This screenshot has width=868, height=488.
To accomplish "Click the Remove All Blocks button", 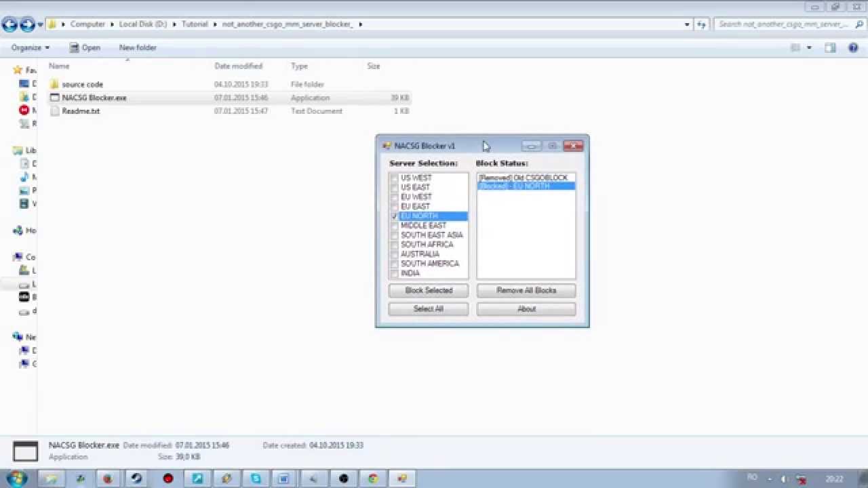I will (x=526, y=290).
